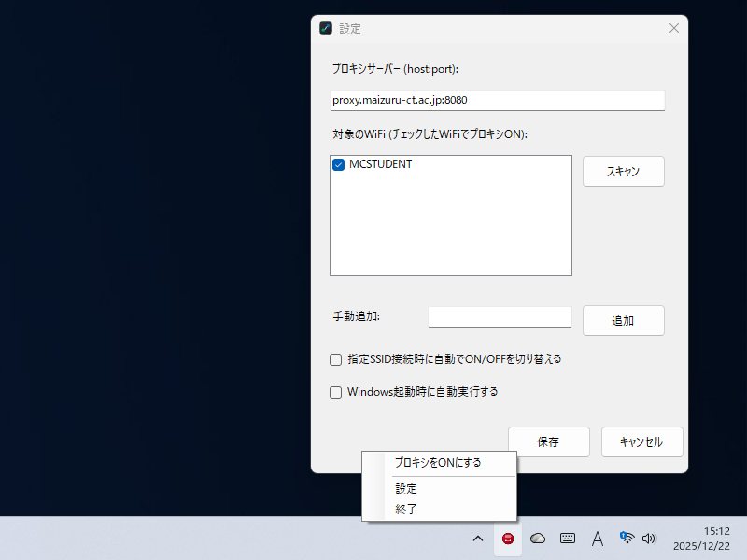Select 終了 to exit the app
The width and height of the screenshot is (747, 560).
coord(405,509)
